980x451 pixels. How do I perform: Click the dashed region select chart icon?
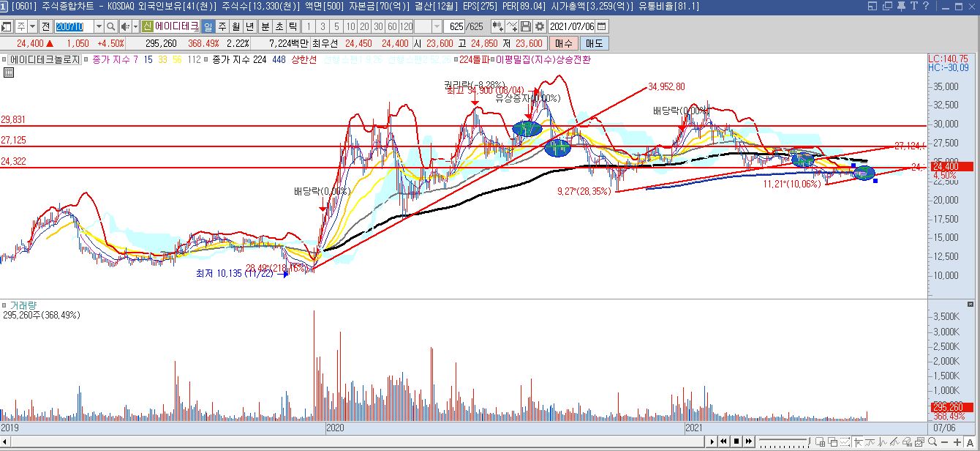(x=845, y=442)
